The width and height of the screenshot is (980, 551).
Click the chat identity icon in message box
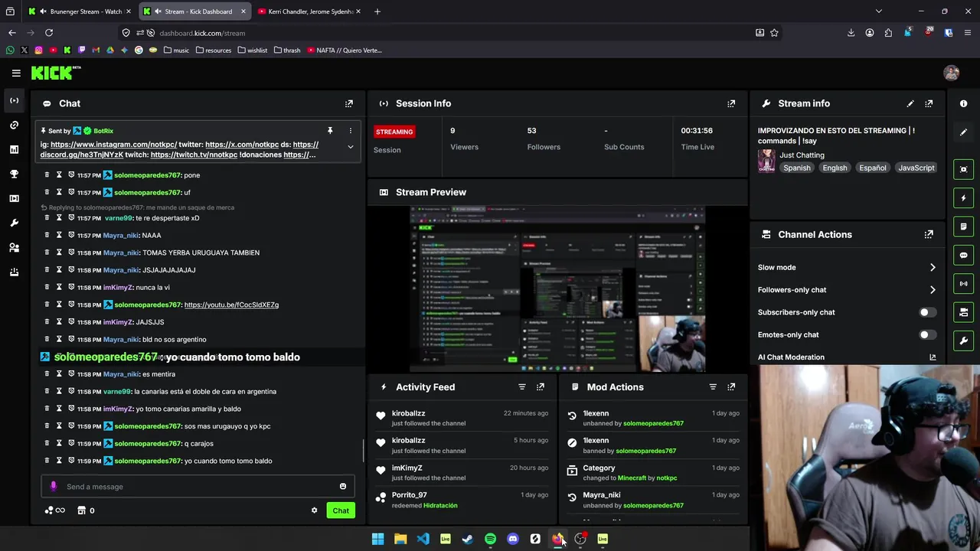coord(54,487)
